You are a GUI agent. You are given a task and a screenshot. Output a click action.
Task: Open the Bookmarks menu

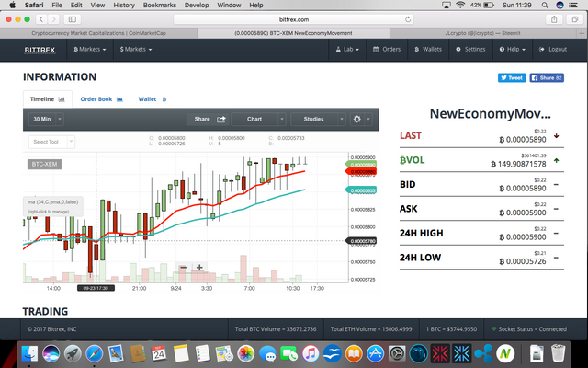click(159, 6)
